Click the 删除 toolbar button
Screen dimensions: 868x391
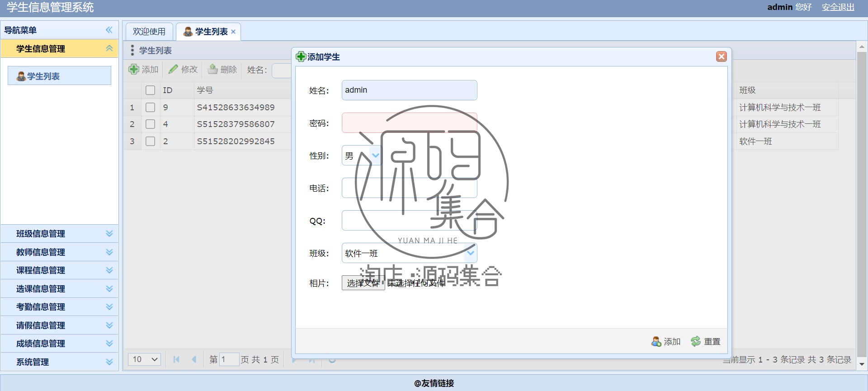click(x=222, y=69)
